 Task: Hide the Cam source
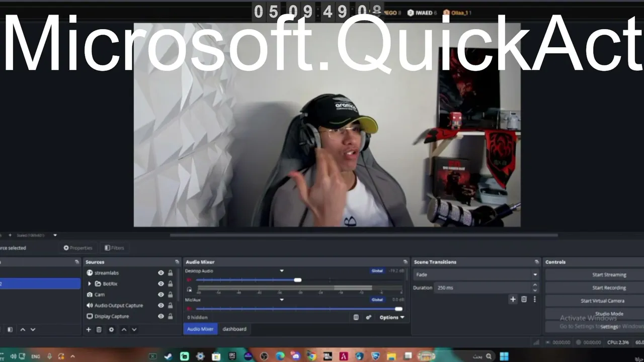(161, 295)
